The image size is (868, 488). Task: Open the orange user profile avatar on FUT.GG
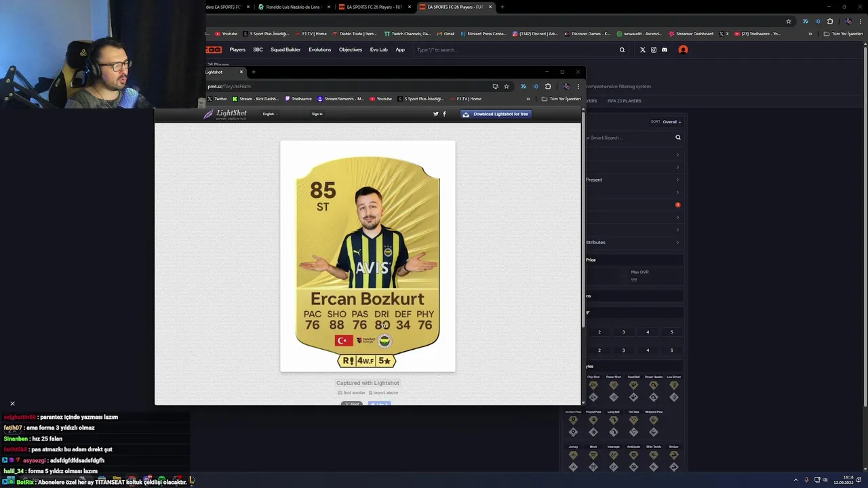(683, 49)
